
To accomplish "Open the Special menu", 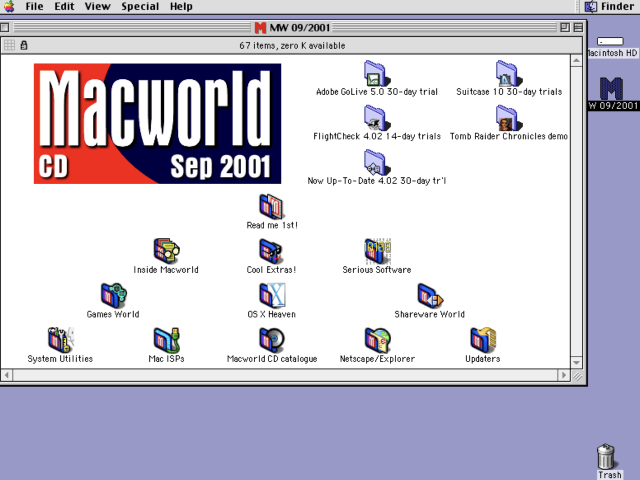I will pos(140,7).
